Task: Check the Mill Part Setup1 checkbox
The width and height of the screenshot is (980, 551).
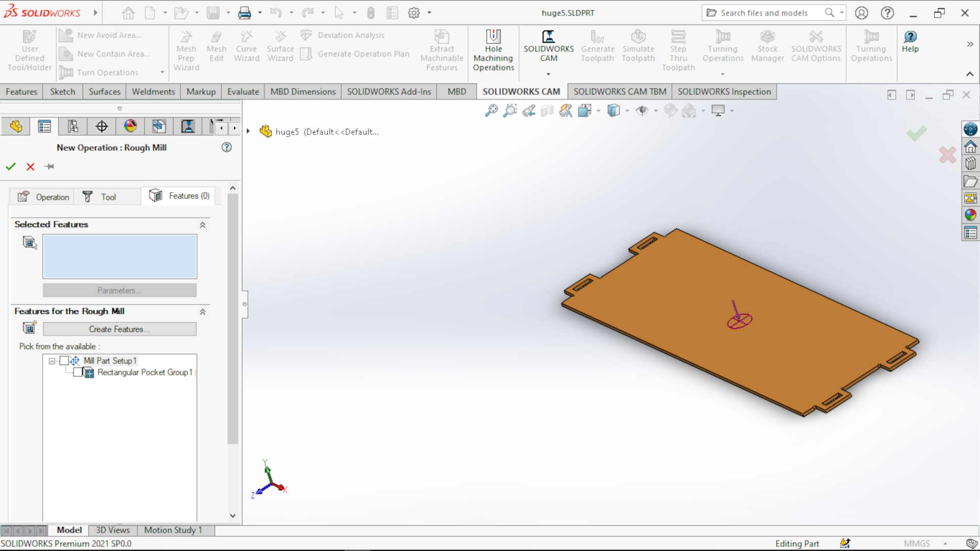Action: pyautogui.click(x=64, y=361)
